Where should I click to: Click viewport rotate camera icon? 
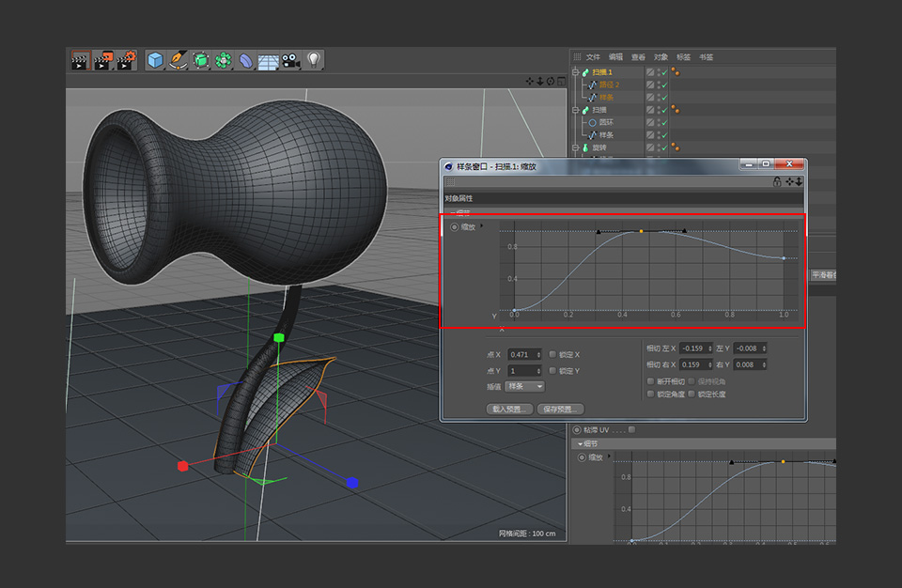(x=551, y=81)
